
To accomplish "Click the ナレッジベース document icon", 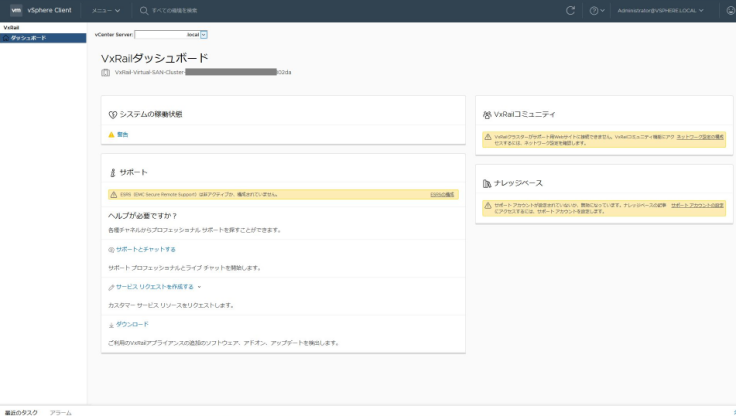I will [487, 184].
